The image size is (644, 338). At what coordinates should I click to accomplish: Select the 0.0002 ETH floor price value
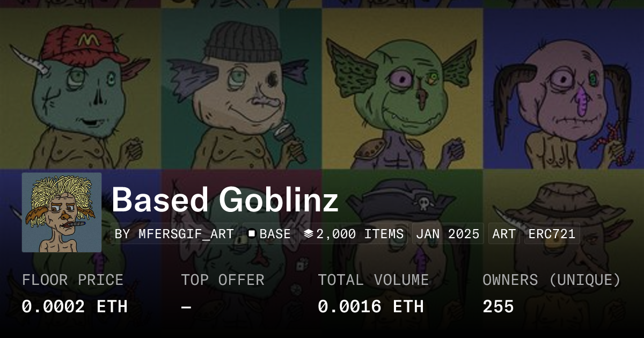coord(75,306)
